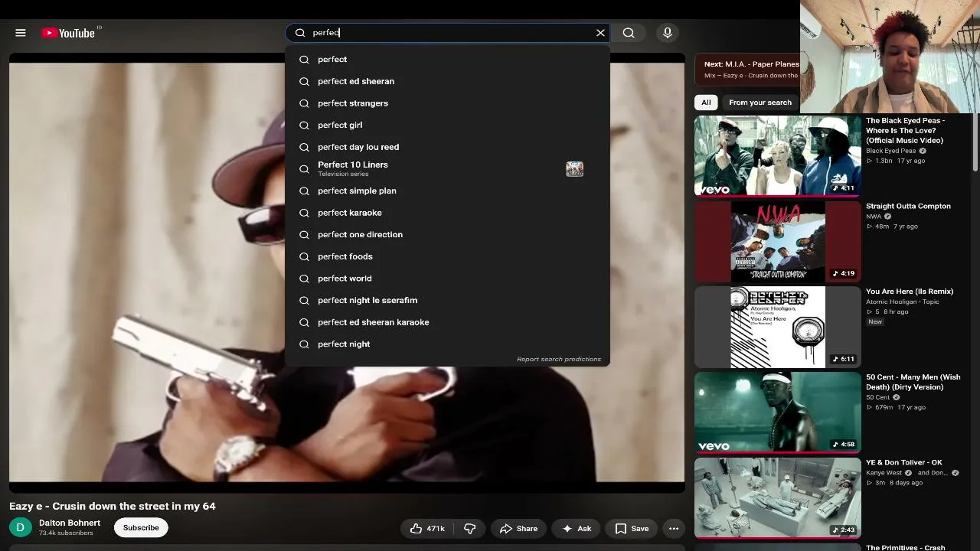980x551 pixels.
Task: Dislike the video with thumbs down
Action: click(x=470, y=528)
